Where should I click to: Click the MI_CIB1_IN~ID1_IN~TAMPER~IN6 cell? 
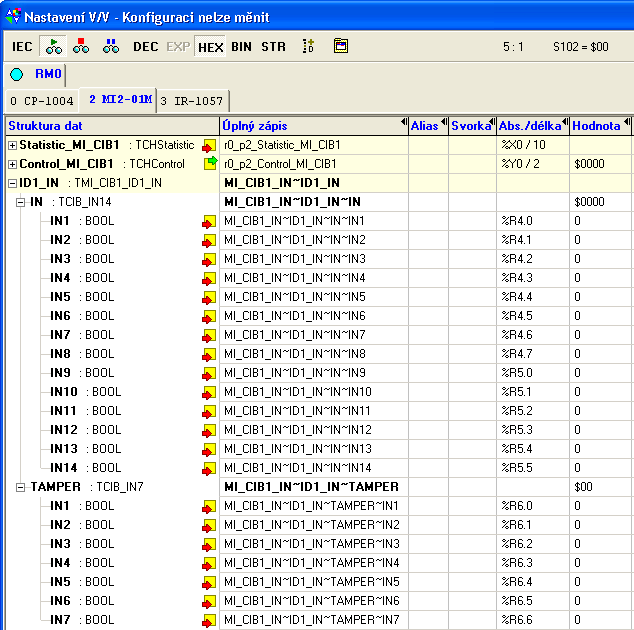click(x=312, y=601)
